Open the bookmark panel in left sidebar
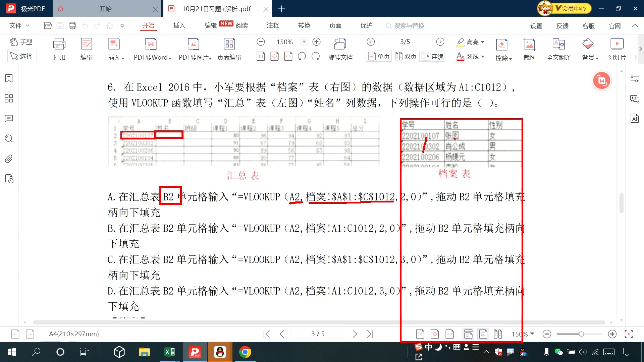This screenshot has width=644, height=362. (x=9, y=78)
